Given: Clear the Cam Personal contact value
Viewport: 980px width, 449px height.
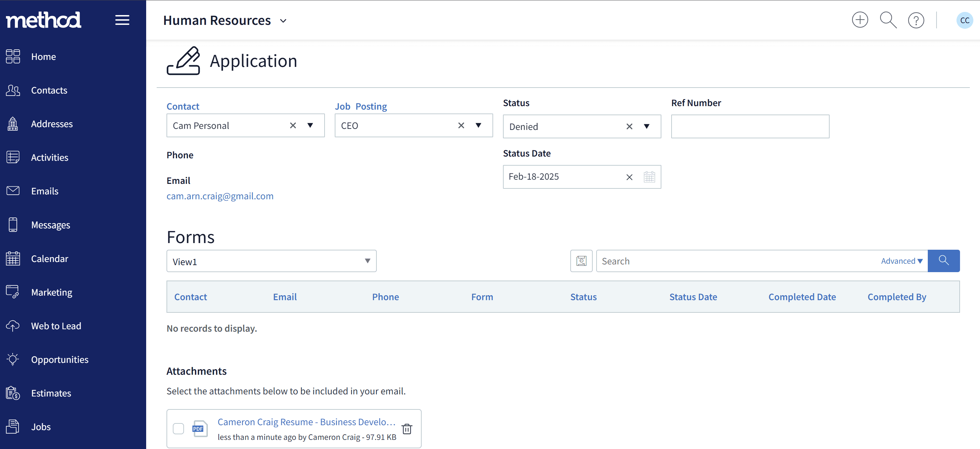Looking at the screenshot, I should (293, 125).
